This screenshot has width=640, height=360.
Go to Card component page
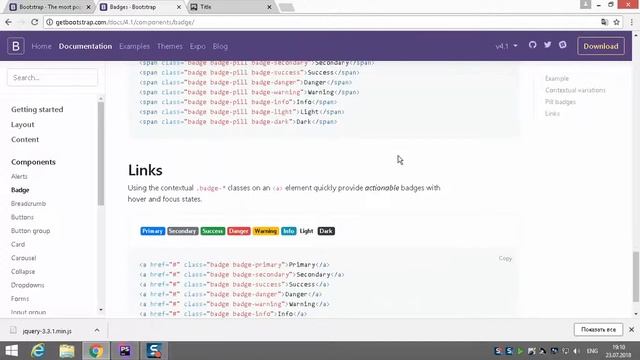[18, 244]
